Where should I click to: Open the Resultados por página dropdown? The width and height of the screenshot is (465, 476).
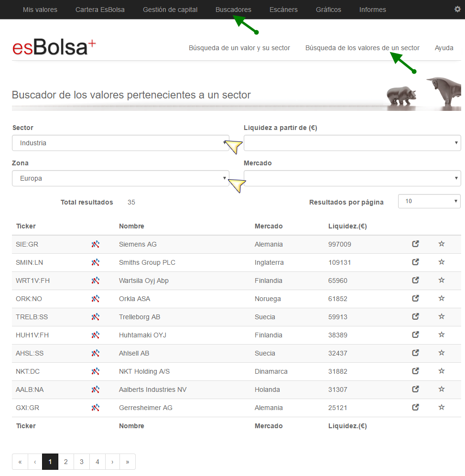(x=429, y=201)
